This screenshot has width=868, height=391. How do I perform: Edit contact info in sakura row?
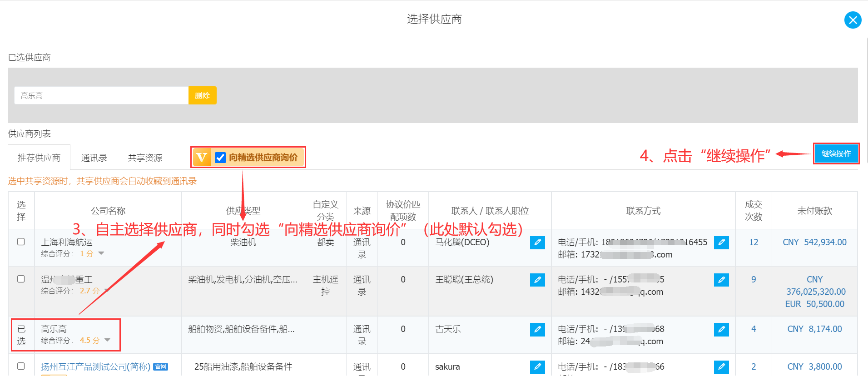point(721,366)
